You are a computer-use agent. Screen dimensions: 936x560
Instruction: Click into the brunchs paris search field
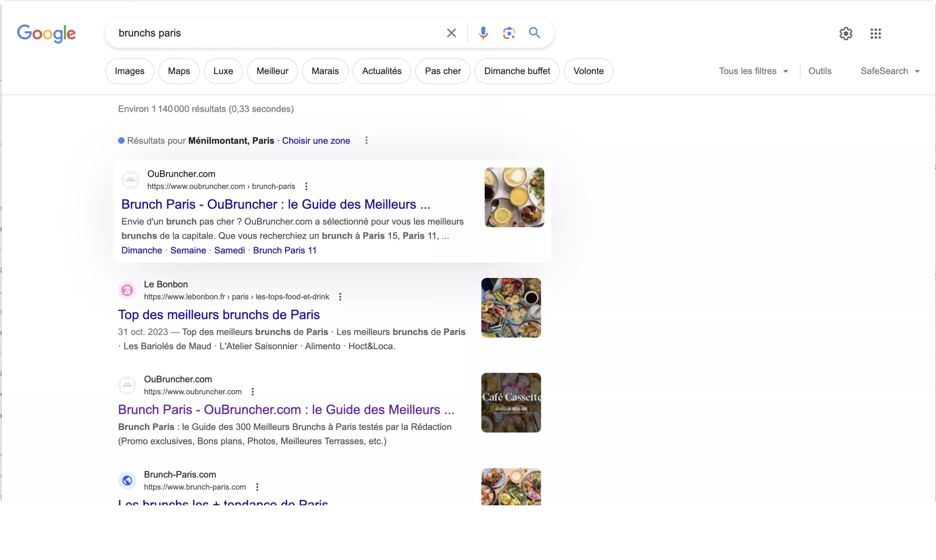[x=274, y=33]
